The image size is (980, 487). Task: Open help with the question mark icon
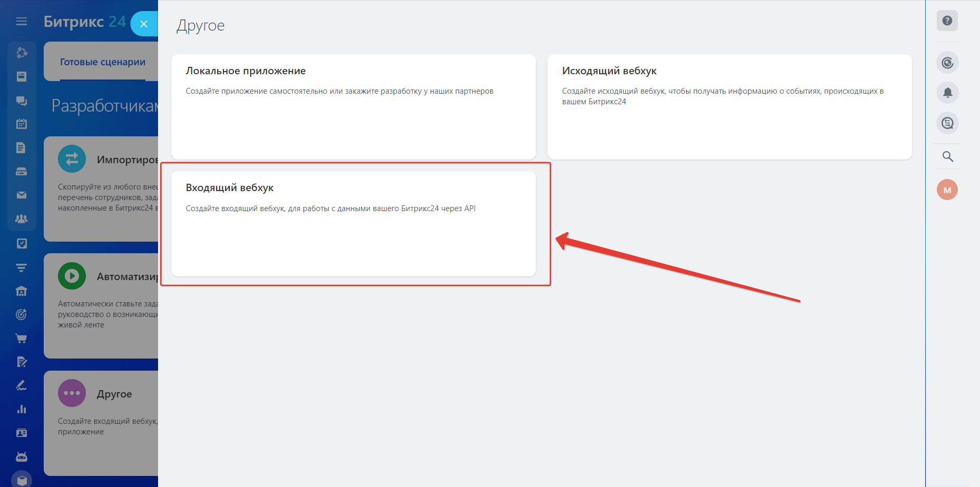click(947, 21)
